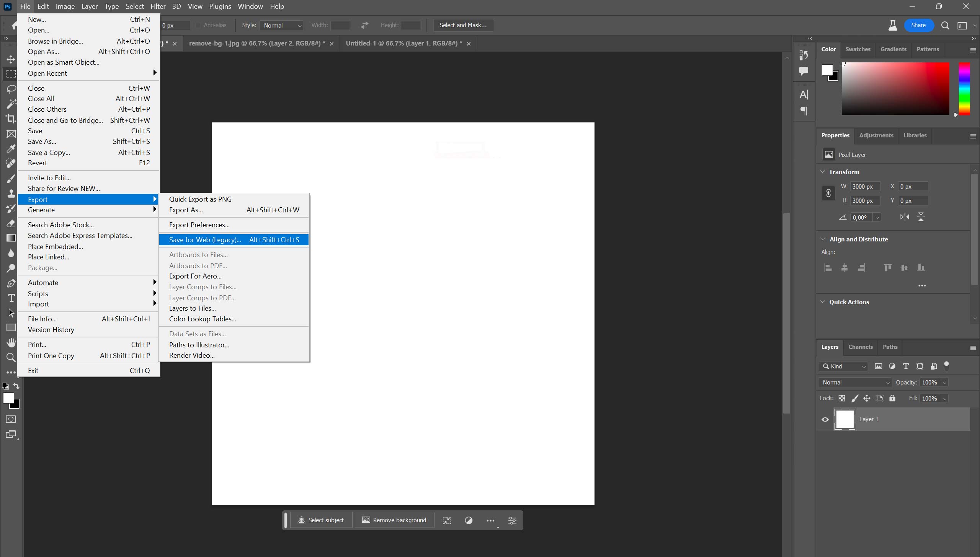
Task: Click the Opacity percentage input field
Action: [929, 382]
